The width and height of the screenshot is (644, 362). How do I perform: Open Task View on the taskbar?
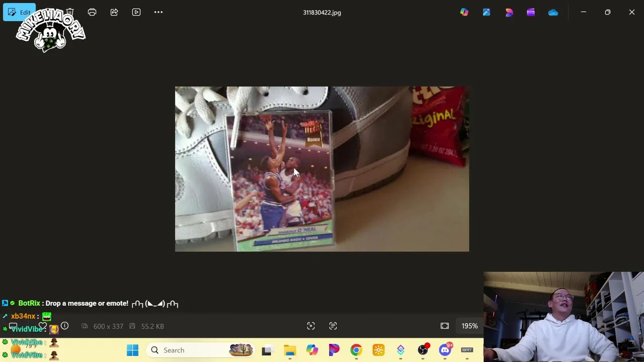[267, 350]
